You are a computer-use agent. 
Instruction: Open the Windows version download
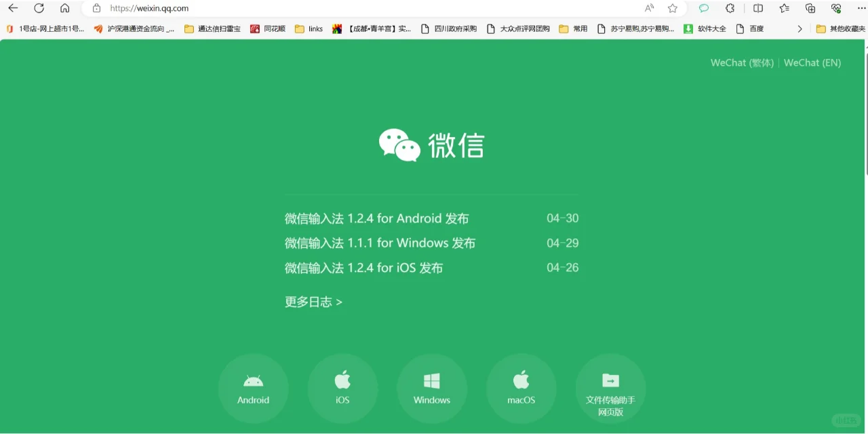click(x=432, y=388)
